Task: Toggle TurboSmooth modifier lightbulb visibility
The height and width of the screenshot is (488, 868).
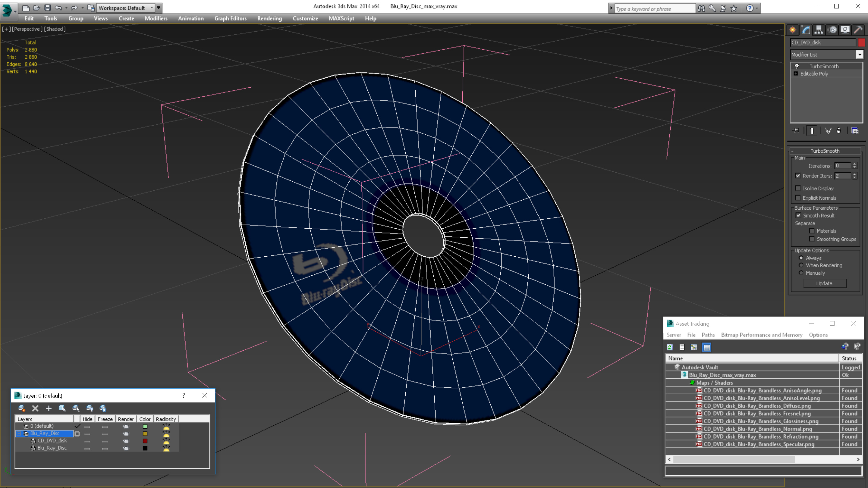Action: [x=797, y=66]
